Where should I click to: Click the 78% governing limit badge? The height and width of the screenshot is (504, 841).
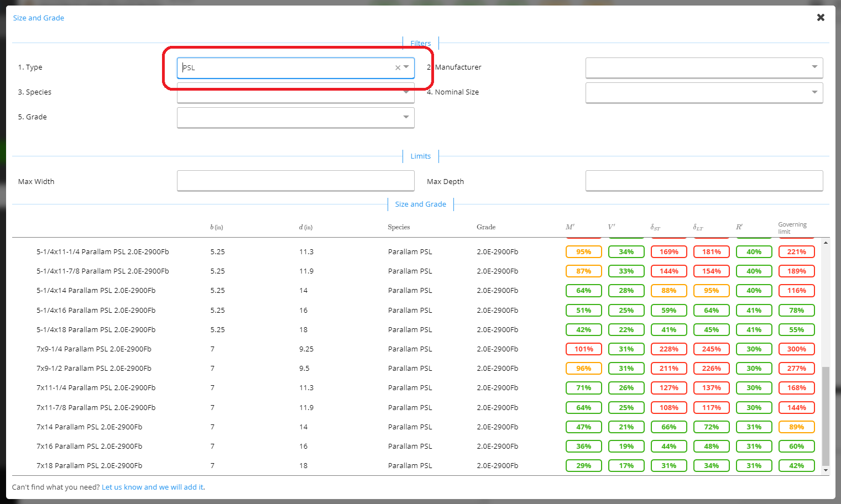797,310
